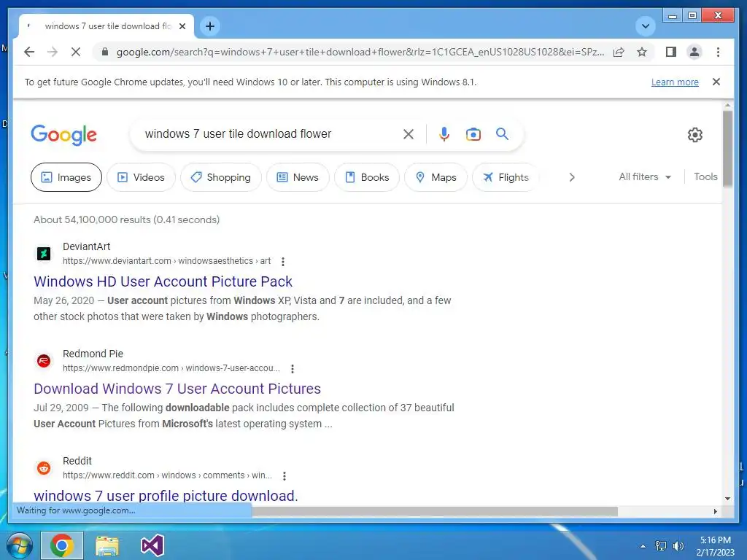Dismiss the Chrome update infobar

[x=716, y=82]
